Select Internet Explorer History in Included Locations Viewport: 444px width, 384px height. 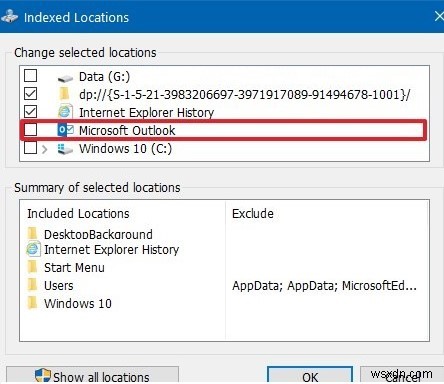[112, 250]
